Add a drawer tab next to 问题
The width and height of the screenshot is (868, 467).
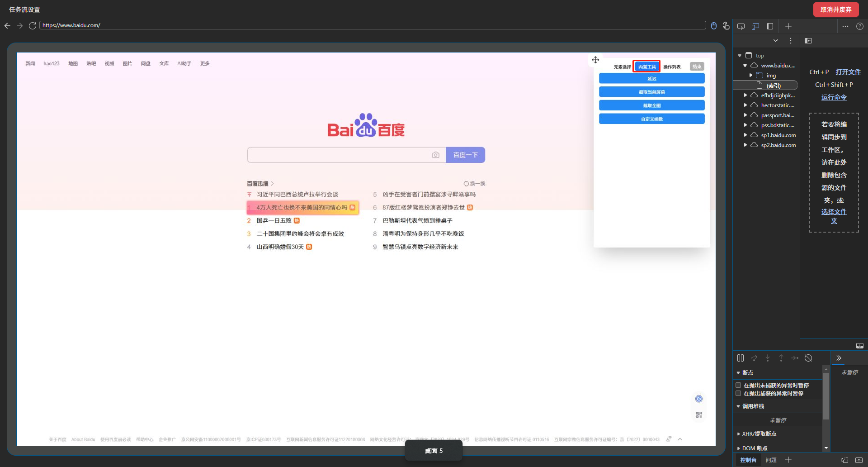(x=788, y=460)
